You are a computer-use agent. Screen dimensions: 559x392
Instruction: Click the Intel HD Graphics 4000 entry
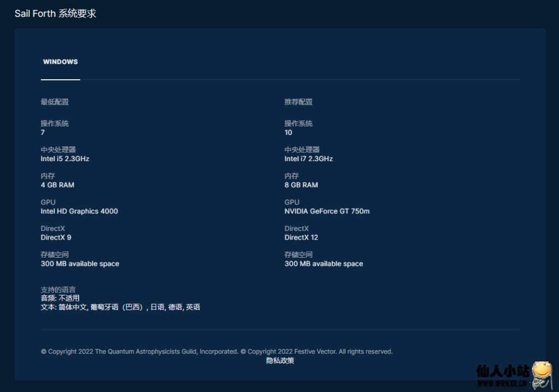click(79, 211)
